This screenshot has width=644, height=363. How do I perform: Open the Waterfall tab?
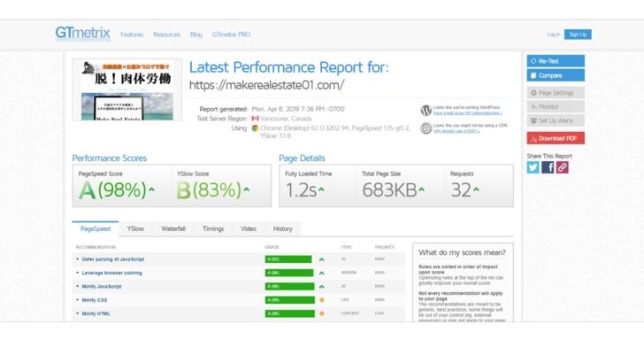(x=173, y=229)
